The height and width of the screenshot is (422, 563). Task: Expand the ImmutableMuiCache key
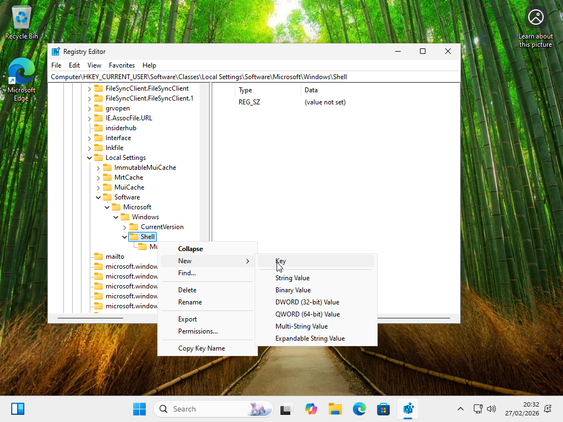[x=98, y=168]
